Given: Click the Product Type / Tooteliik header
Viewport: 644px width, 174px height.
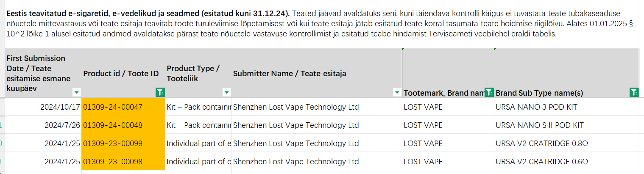Looking at the screenshot, I should click(193, 73).
